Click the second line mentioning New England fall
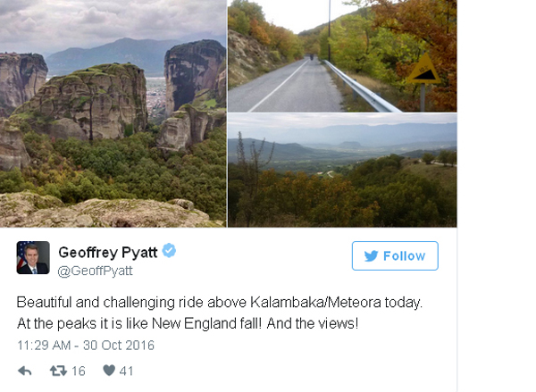This screenshot has width=536, height=392. click(x=188, y=323)
